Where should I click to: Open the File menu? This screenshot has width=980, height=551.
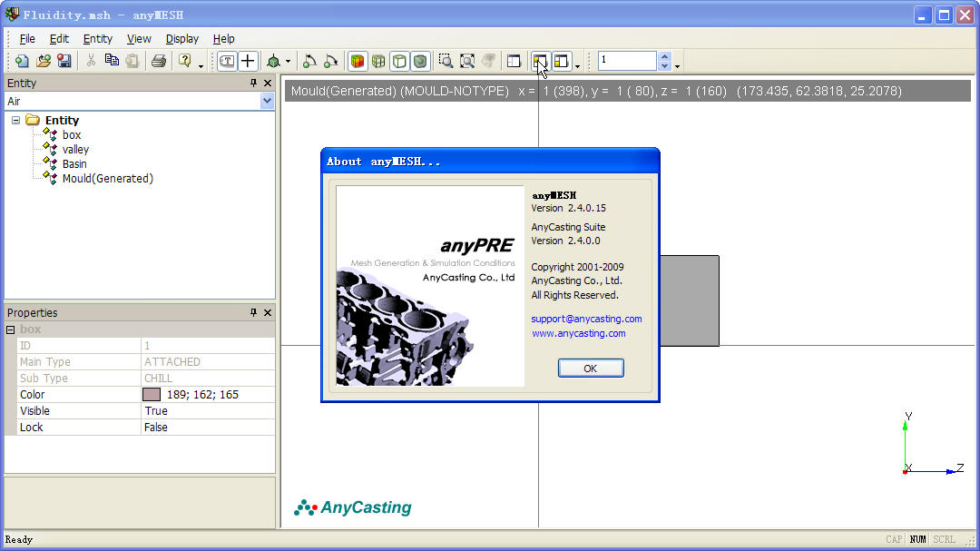tap(27, 39)
